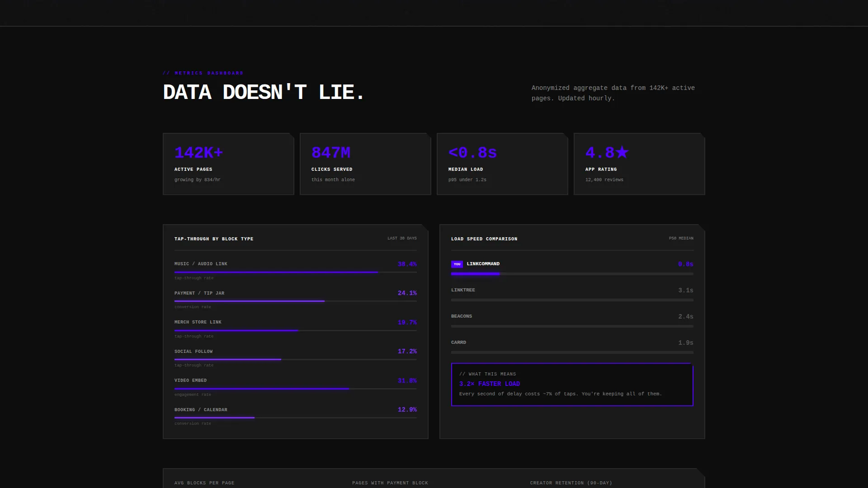Click the // WHAT THIS MEANS label

tap(488, 374)
